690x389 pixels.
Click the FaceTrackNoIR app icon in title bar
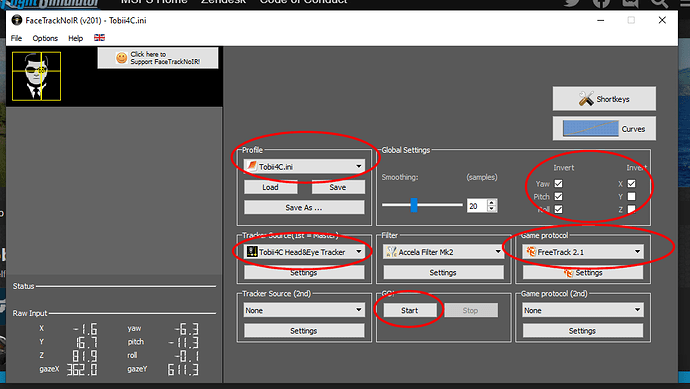17,20
